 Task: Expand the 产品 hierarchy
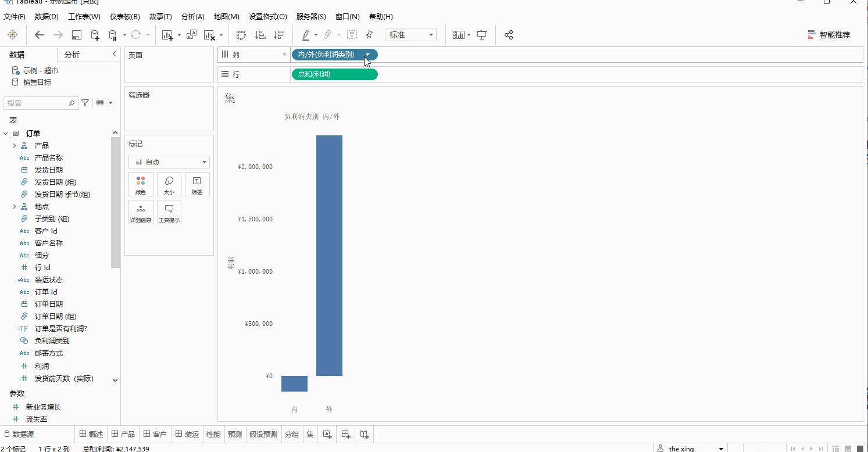(15, 145)
